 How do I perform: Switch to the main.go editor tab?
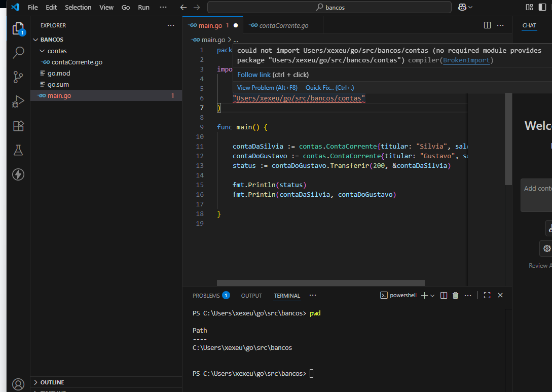click(x=212, y=25)
